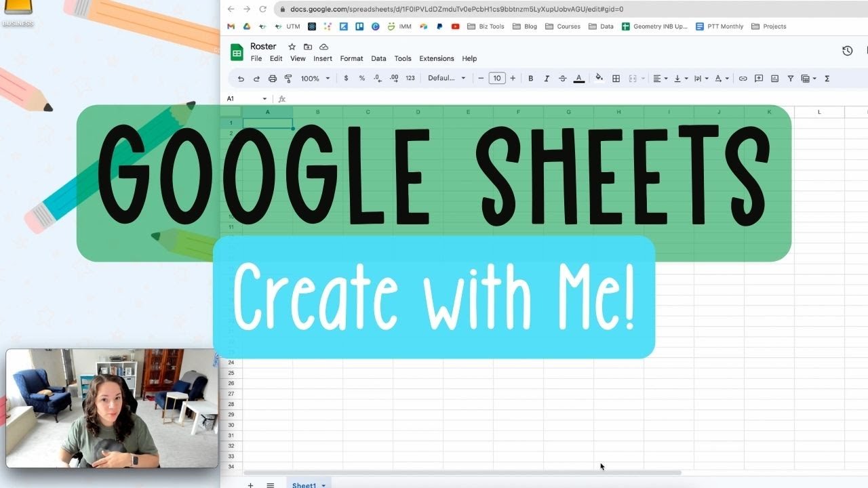Open the Extensions menu
The height and width of the screenshot is (488, 868).
[x=437, y=58]
